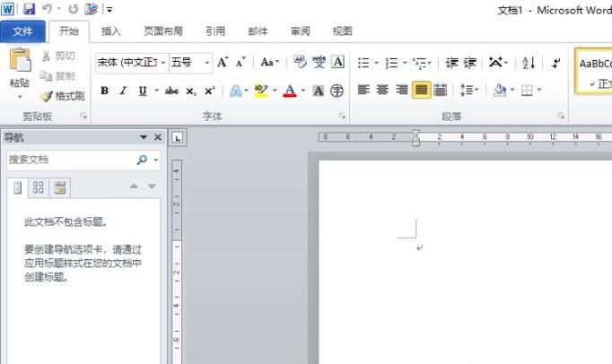Decrease paragraph indent
This screenshot has width=612, height=364.
point(452,63)
